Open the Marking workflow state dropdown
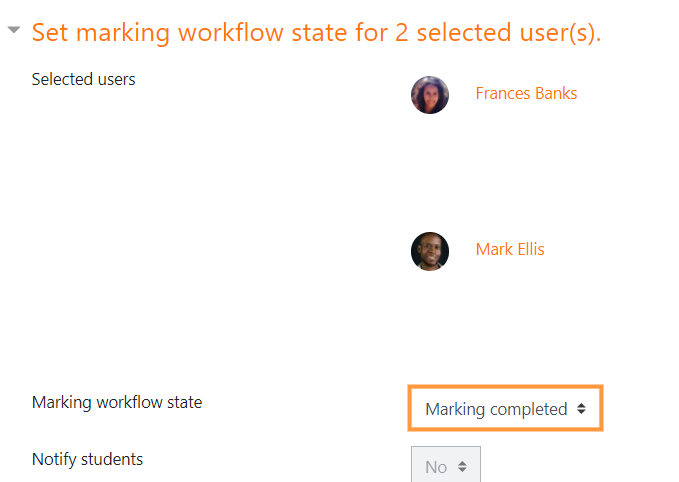This screenshot has height=482, width=679. (505, 408)
